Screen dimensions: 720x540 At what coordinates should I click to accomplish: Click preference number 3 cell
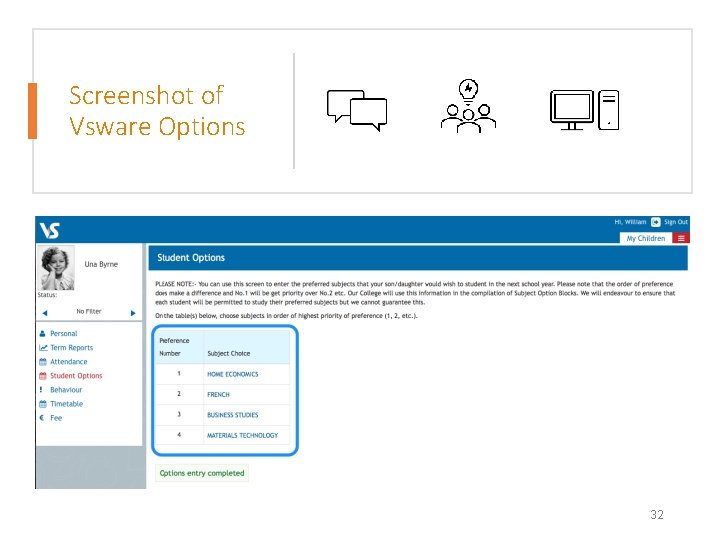pyautogui.click(x=179, y=414)
